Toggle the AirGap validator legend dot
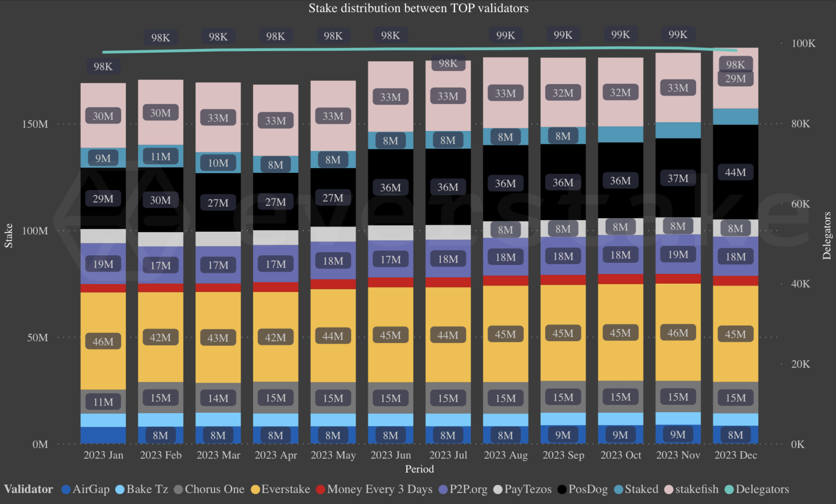 66,489
